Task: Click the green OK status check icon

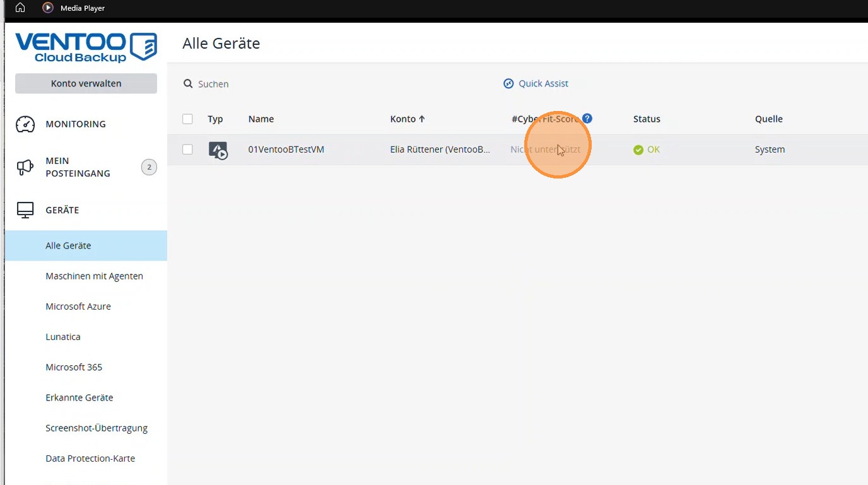Action: 638,149
